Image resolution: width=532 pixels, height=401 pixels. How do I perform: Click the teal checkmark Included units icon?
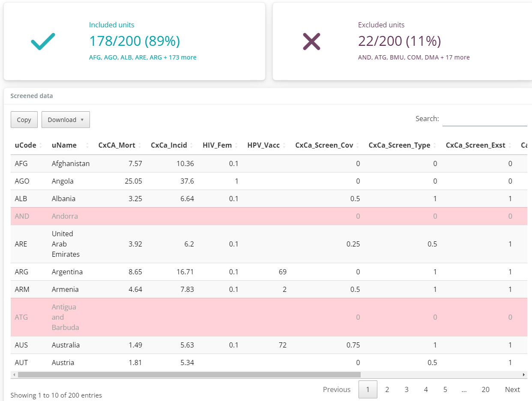tap(43, 42)
